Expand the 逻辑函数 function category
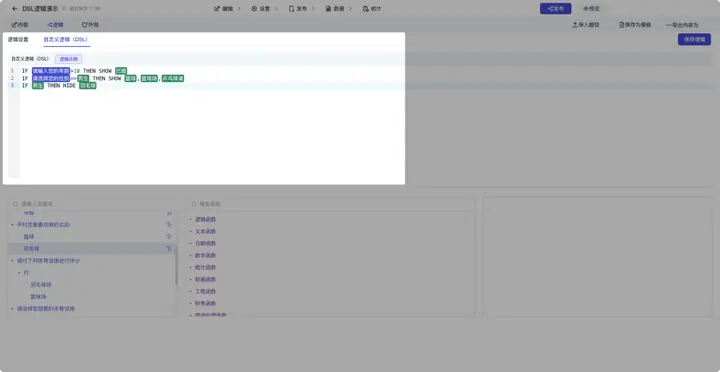 (191, 220)
